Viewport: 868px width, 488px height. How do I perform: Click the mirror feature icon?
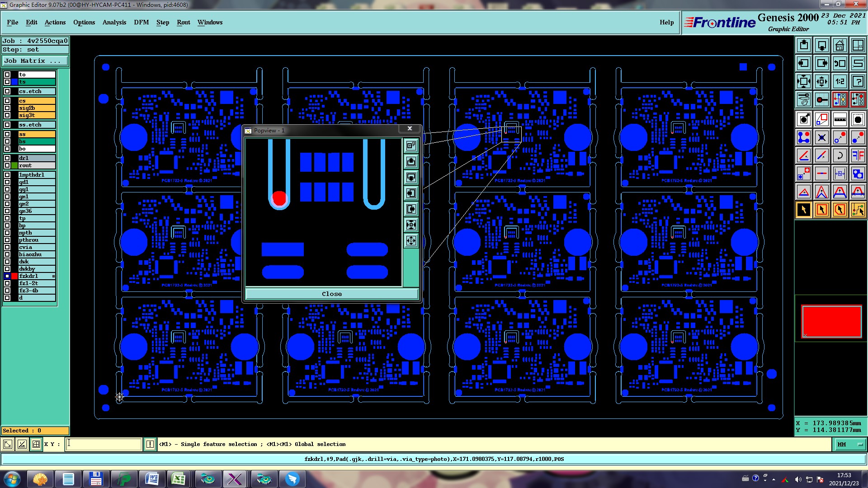pyautogui.click(x=858, y=156)
